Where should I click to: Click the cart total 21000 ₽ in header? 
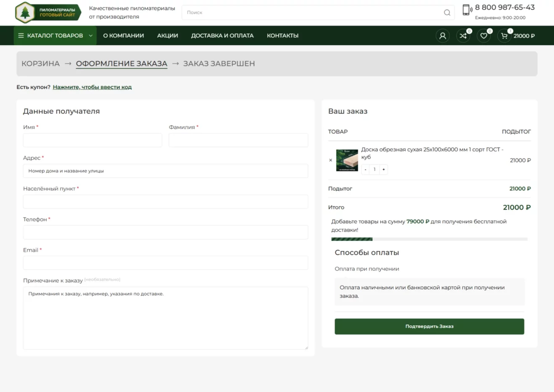[524, 36]
